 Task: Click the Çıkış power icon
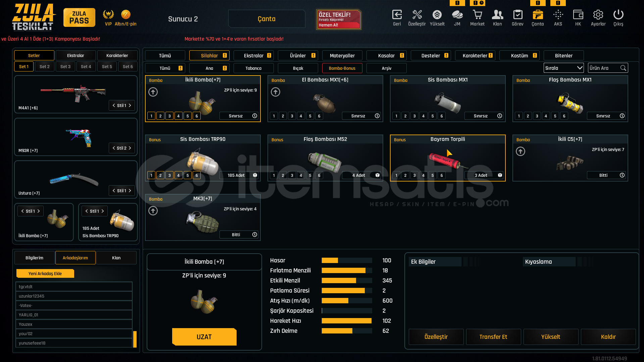click(618, 15)
